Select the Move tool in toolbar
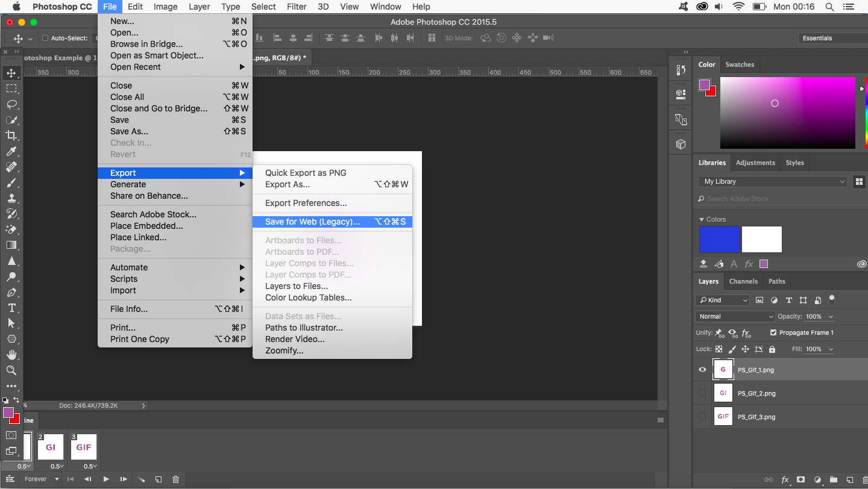Viewport: 868px width, 489px height. click(11, 73)
